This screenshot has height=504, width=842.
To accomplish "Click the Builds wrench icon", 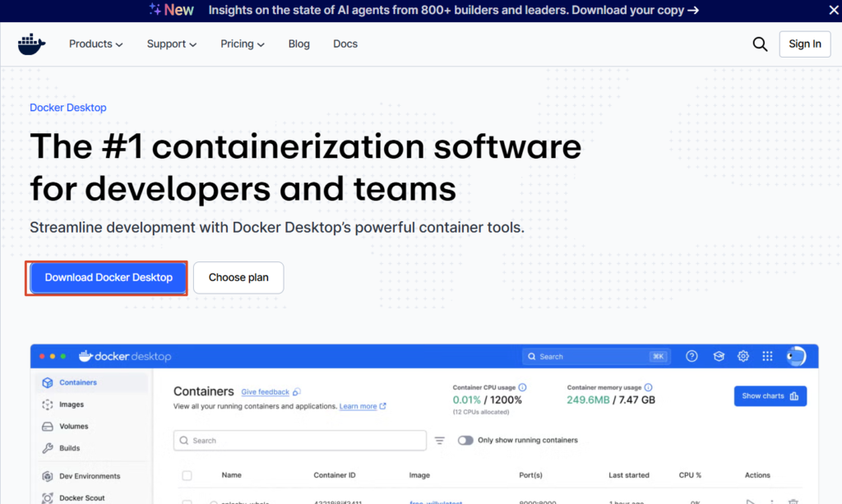I will pos(48,448).
